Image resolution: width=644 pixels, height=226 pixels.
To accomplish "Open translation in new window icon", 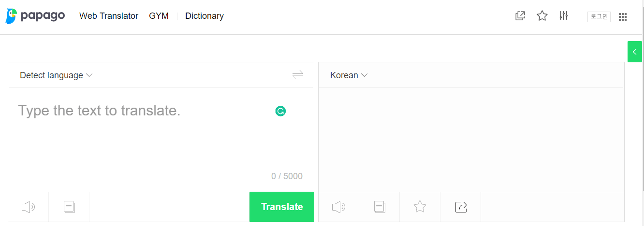I will 520,16.
